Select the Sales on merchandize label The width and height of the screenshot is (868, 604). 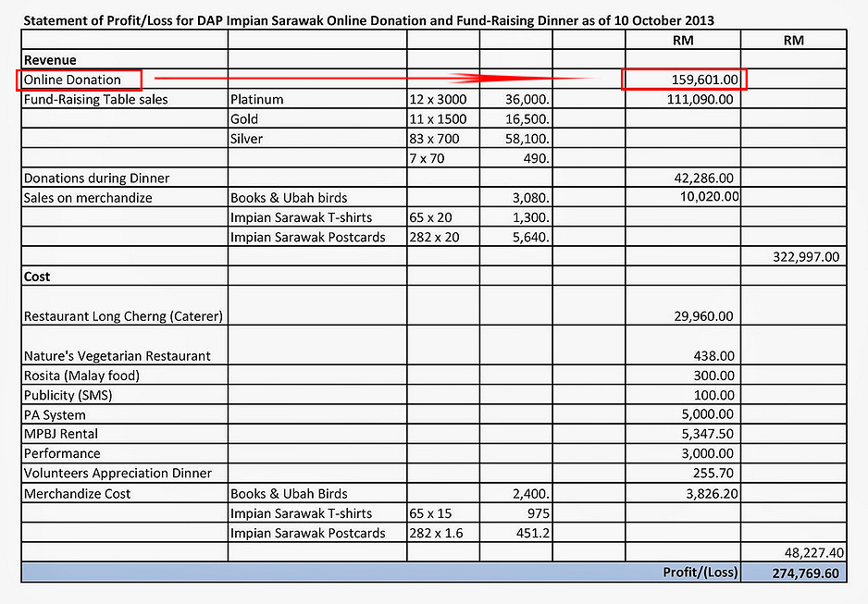point(88,198)
